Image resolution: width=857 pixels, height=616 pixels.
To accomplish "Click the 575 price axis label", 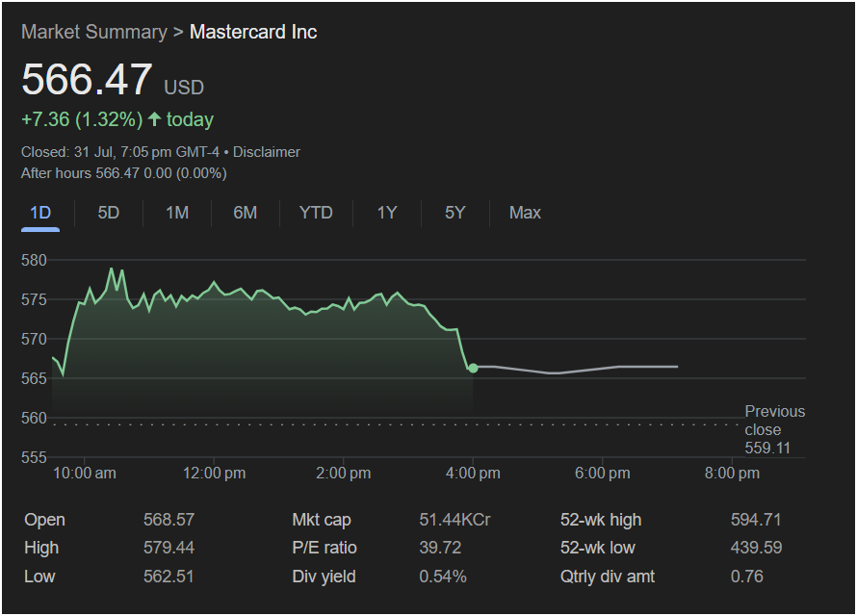I will (34, 299).
